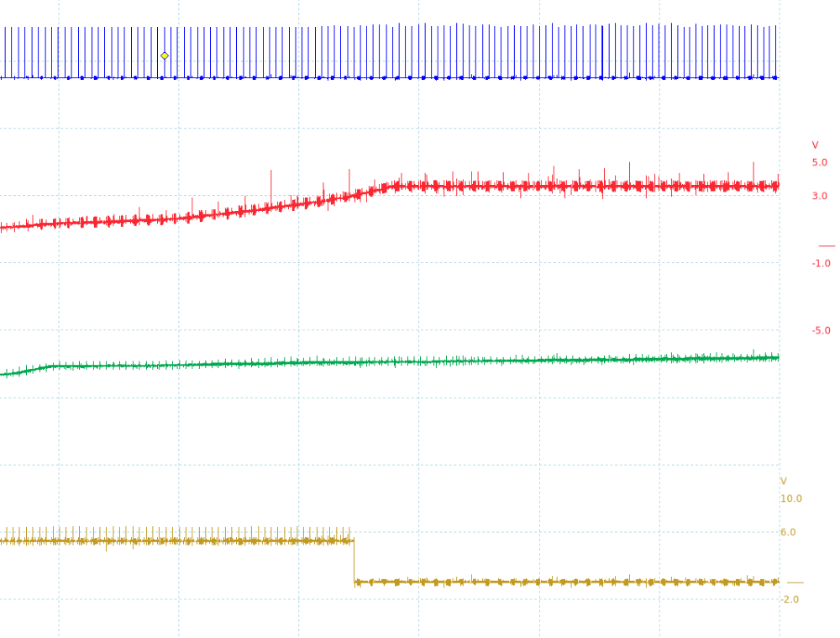Click the gold -2.0 axis label
Image resolution: width=840 pixels, height=638 pixels.
point(790,599)
